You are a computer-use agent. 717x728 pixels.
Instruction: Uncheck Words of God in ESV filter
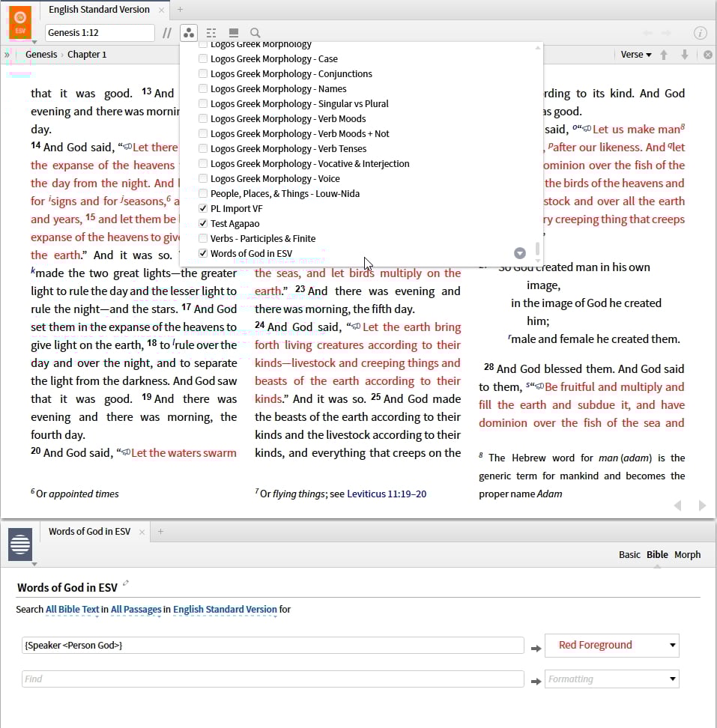(203, 253)
